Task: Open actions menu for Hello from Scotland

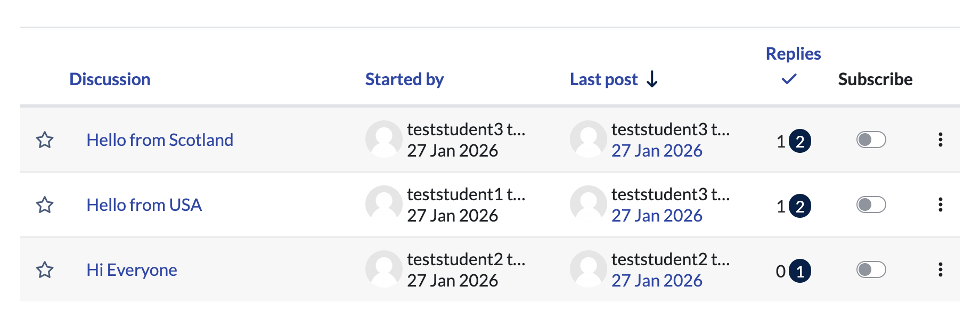Action: point(941,140)
